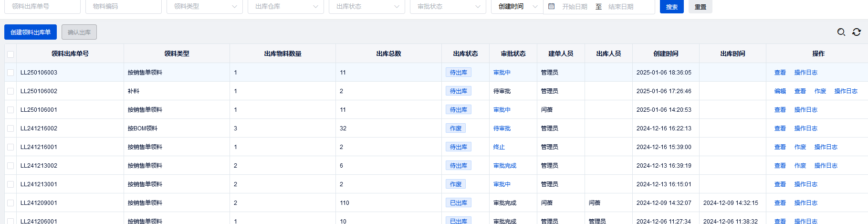Click the blue 搜索 button
The image size is (868, 224).
pos(671,7)
